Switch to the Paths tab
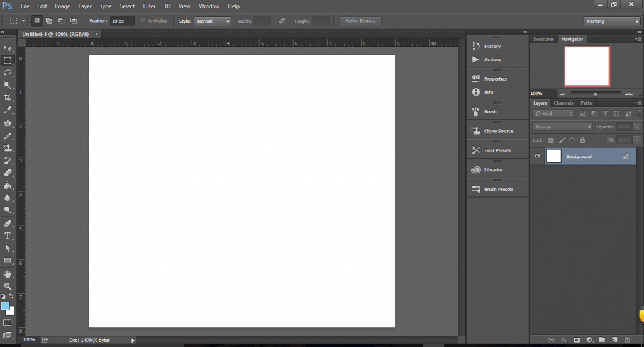This screenshot has height=347, width=644. 587,103
